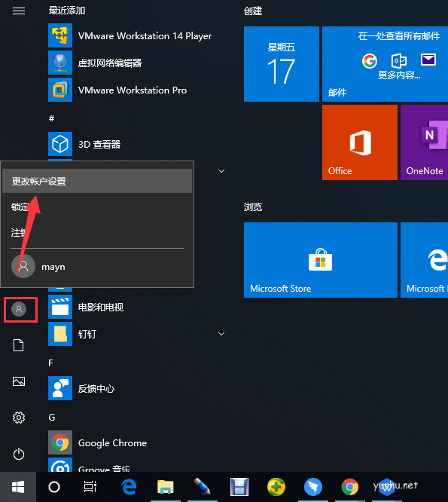Expand the chevron beside the account popup

[221, 171]
